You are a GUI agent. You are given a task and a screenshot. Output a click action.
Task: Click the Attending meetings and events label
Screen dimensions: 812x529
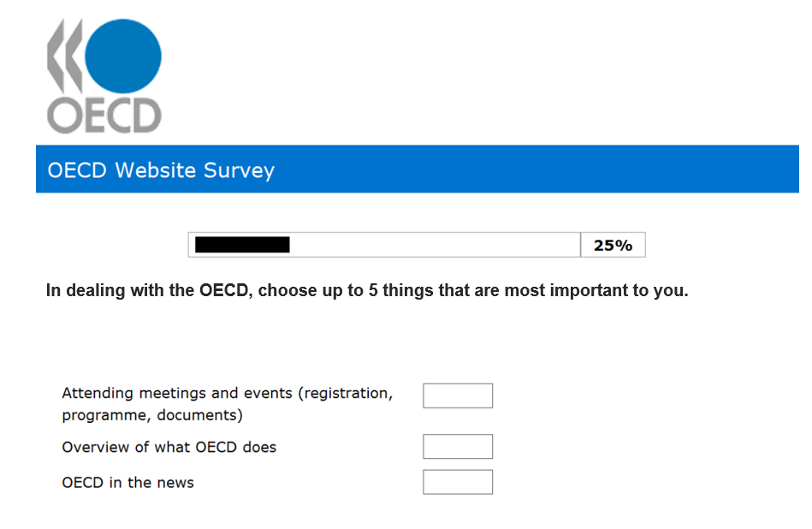(x=227, y=393)
